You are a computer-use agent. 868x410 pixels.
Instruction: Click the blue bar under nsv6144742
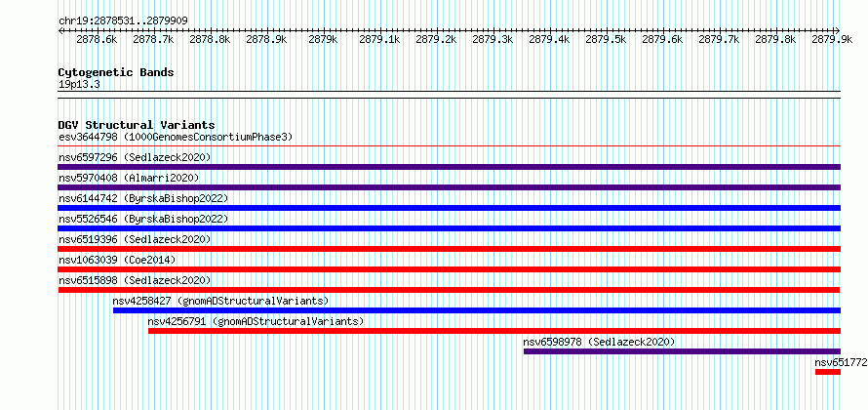click(x=450, y=208)
